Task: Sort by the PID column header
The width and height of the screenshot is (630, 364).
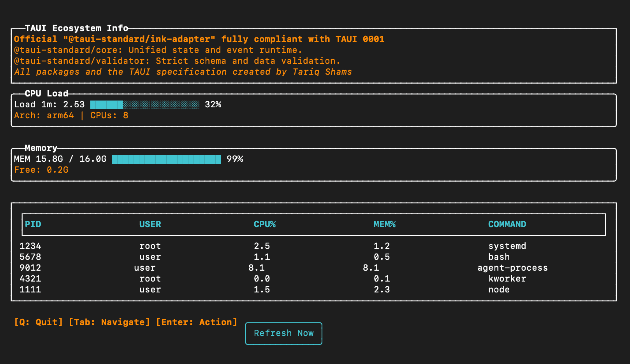Action: coord(33,224)
